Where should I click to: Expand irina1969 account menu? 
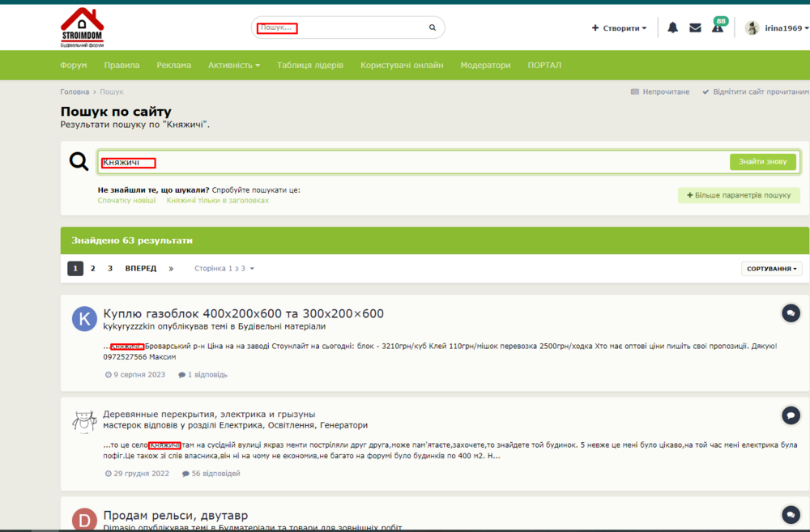pos(787,28)
